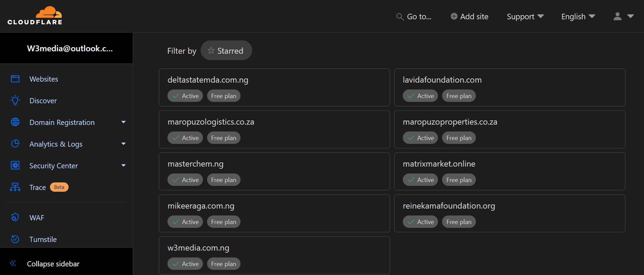Expand the Domain Registration submenu arrow
This screenshot has height=275, width=644.
coord(123,122)
